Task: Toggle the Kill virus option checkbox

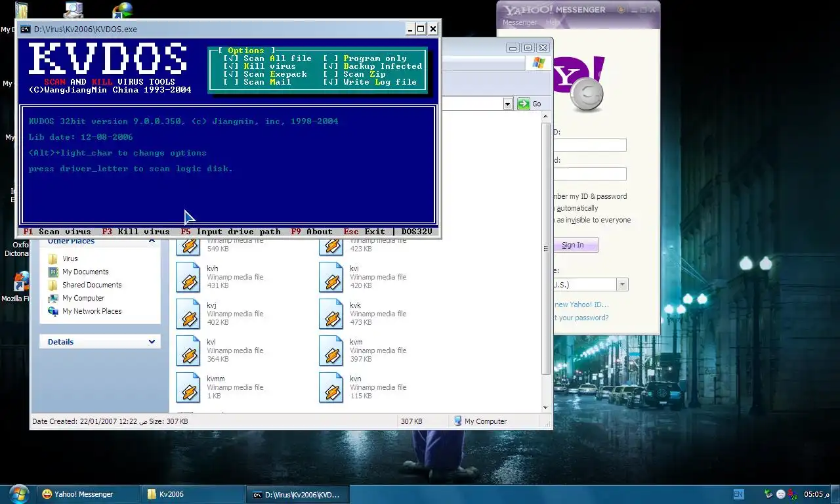Action: click(230, 66)
